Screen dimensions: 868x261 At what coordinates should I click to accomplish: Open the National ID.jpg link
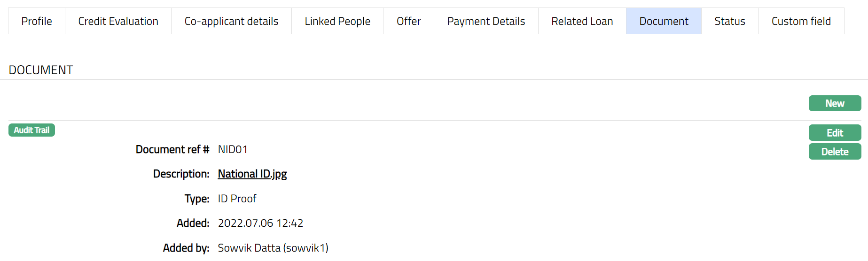coord(252,174)
